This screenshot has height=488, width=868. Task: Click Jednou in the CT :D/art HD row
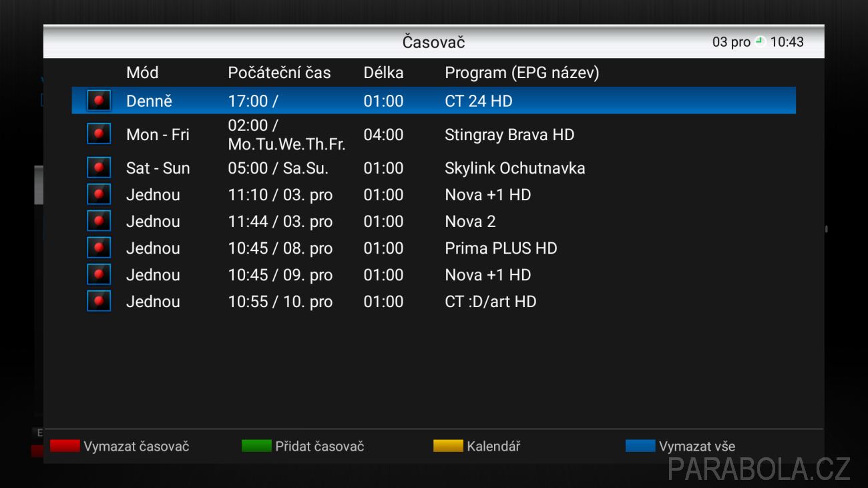coord(153,301)
